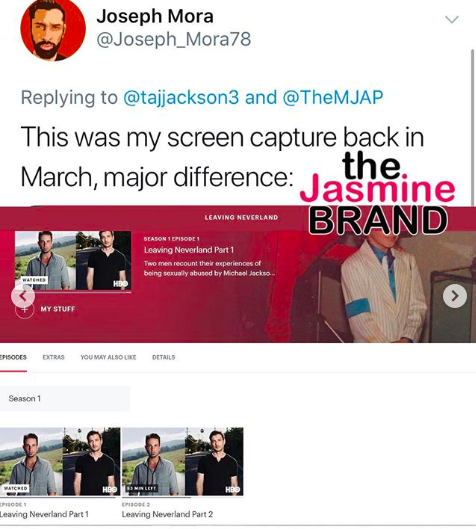The height and width of the screenshot is (529, 476).
Task: Select Leaving Neverland Part 1 episode thumbnail
Action: (60, 462)
